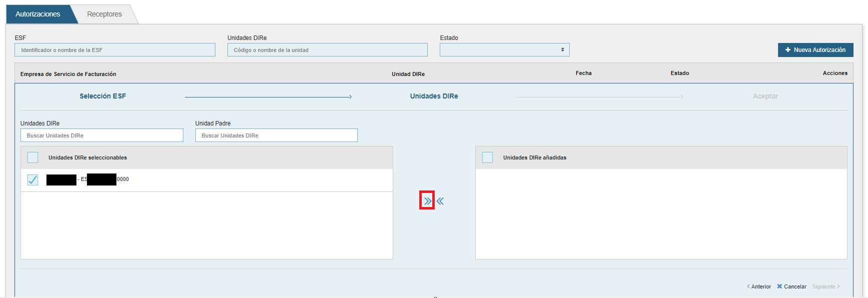Click the Código o nombre de la unidad field

(327, 50)
